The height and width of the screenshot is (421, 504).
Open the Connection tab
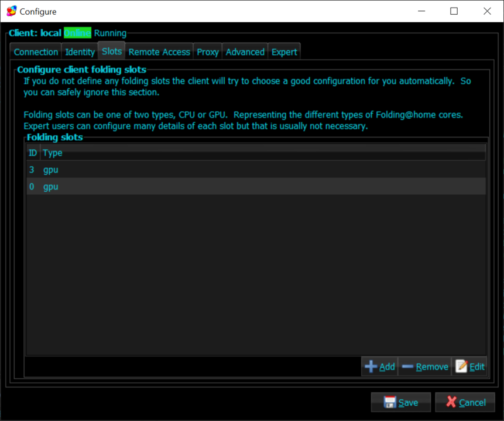36,52
